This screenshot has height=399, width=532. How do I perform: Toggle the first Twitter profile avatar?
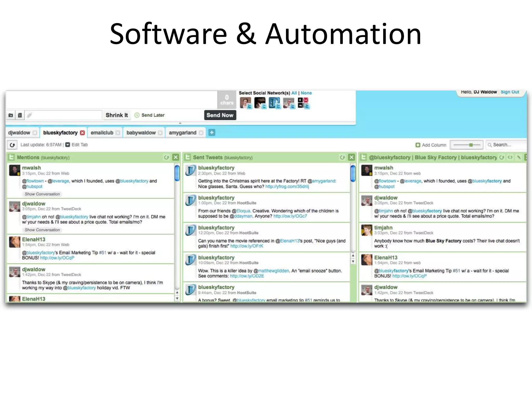(x=245, y=103)
